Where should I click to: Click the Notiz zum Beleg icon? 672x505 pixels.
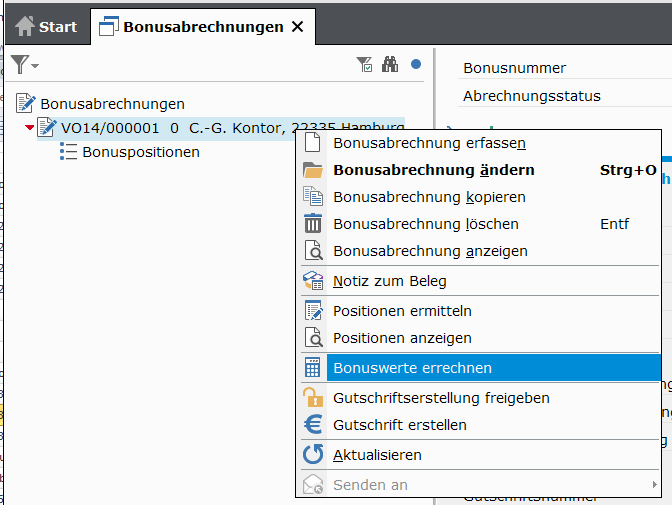pyautogui.click(x=313, y=281)
